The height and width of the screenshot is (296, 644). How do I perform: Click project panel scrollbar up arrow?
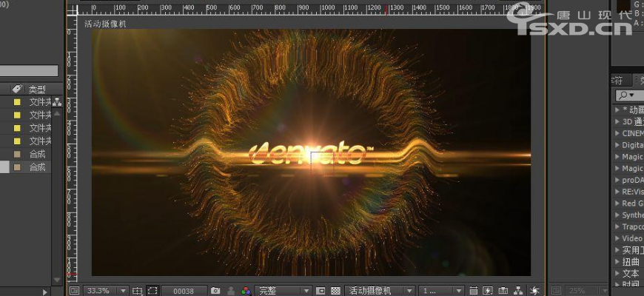pos(57,113)
